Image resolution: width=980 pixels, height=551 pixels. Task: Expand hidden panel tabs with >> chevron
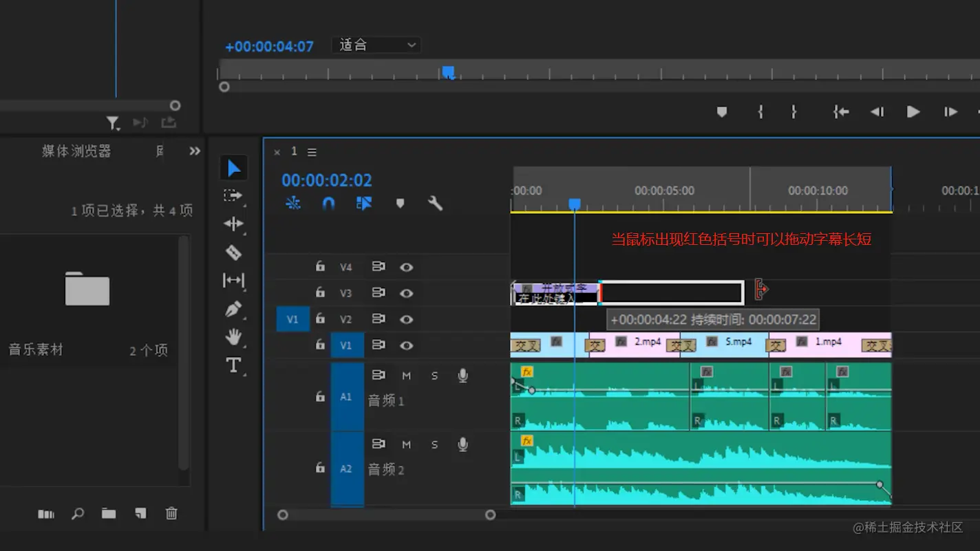click(x=195, y=151)
